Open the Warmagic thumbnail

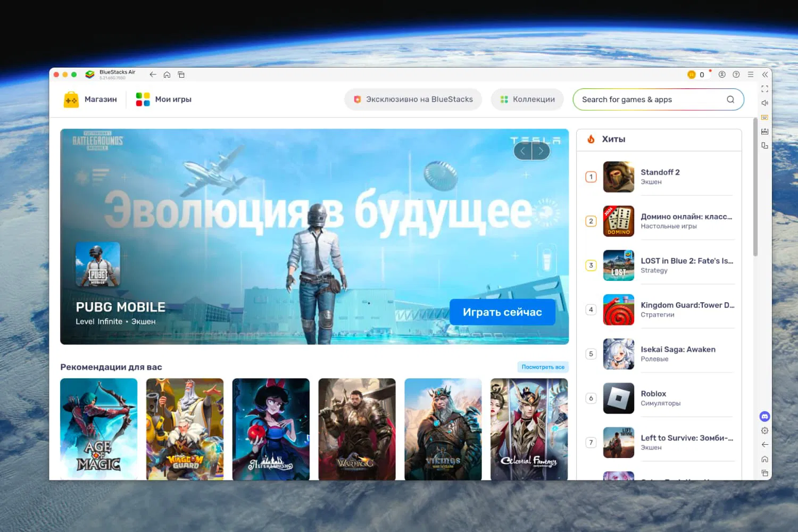point(357,429)
